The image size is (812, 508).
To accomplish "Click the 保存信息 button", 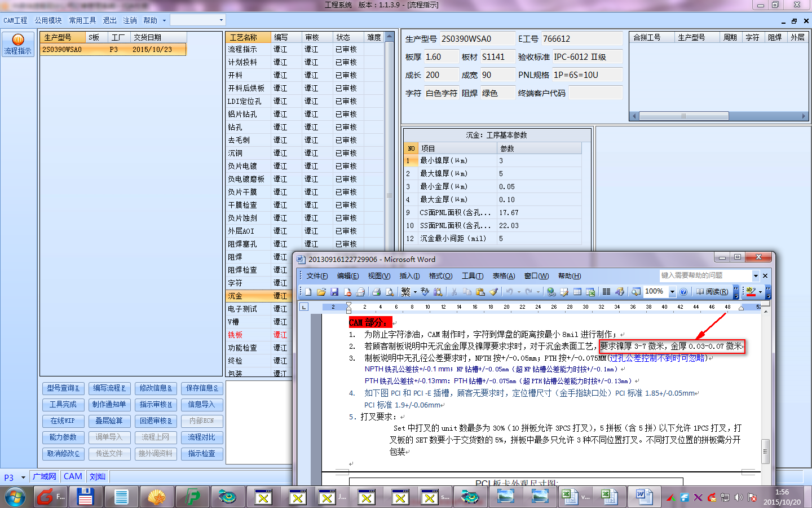I will point(202,388).
